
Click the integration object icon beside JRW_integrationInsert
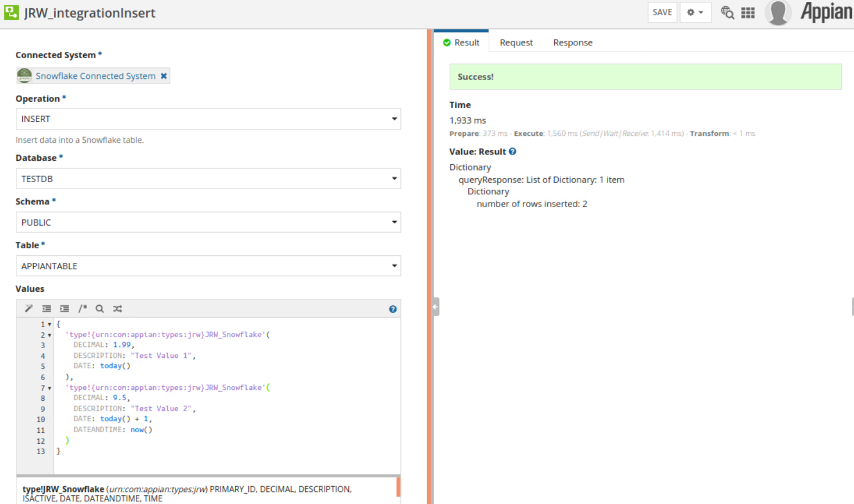click(x=12, y=13)
